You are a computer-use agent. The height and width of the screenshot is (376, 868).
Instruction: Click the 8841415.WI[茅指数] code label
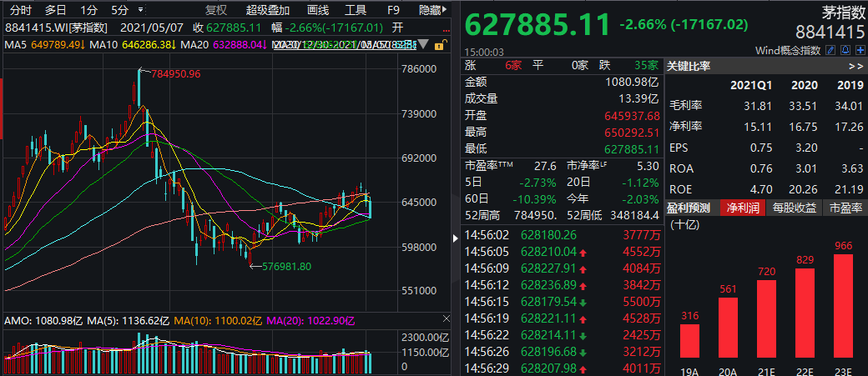57,28
